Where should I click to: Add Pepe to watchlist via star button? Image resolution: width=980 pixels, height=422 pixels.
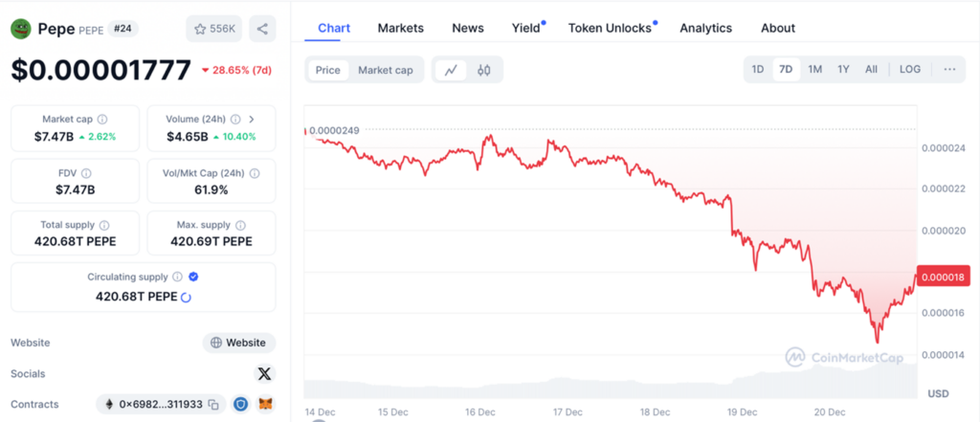coord(214,29)
